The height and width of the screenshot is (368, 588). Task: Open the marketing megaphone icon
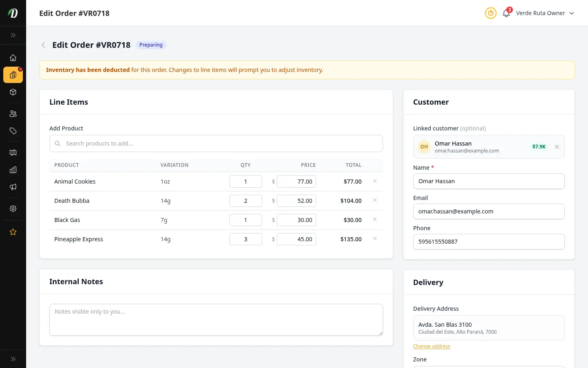pyautogui.click(x=13, y=187)
